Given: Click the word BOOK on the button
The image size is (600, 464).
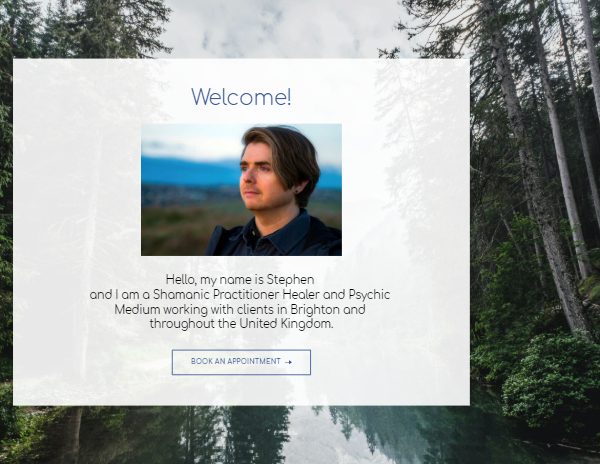Looking at the screenshot, I should [x=199, y=361].
